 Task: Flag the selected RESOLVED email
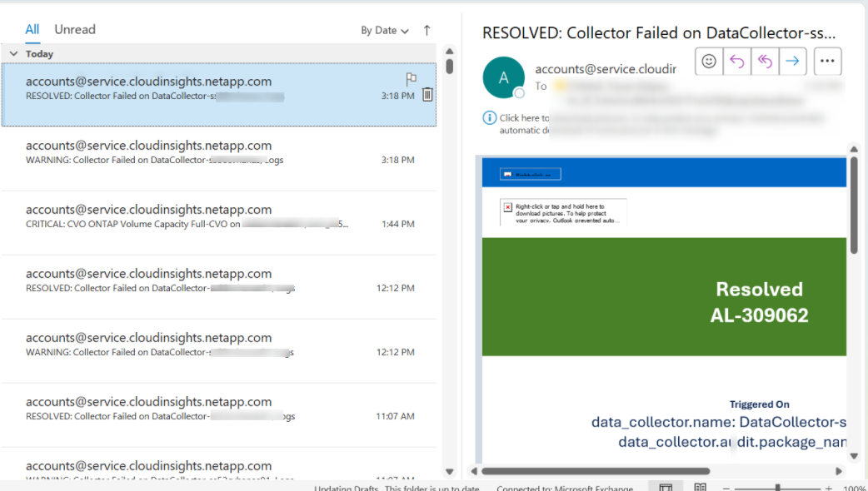(x=411, y=78)
